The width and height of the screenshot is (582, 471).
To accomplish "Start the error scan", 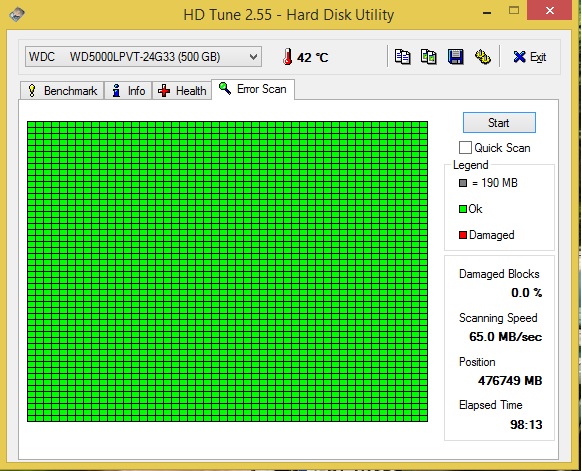I will [x=499, y=122].
